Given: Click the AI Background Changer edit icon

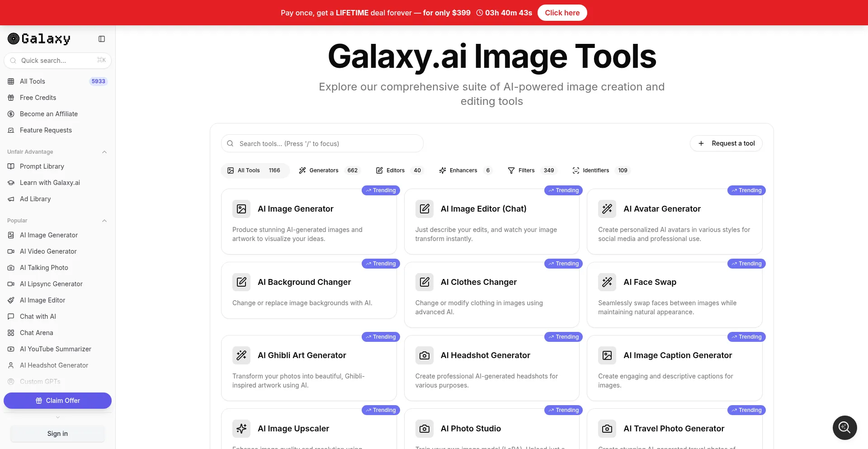Looking at the screenshot, I should [x=241, y=282].
